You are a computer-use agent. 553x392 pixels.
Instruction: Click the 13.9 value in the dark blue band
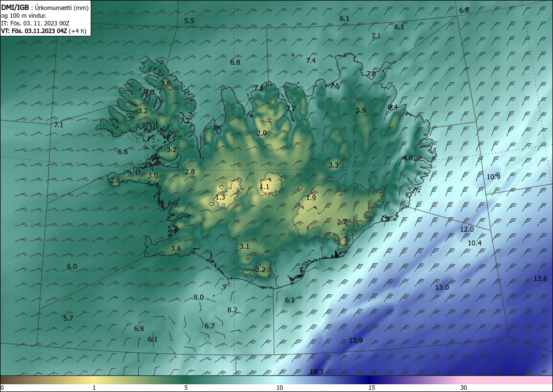356,341
